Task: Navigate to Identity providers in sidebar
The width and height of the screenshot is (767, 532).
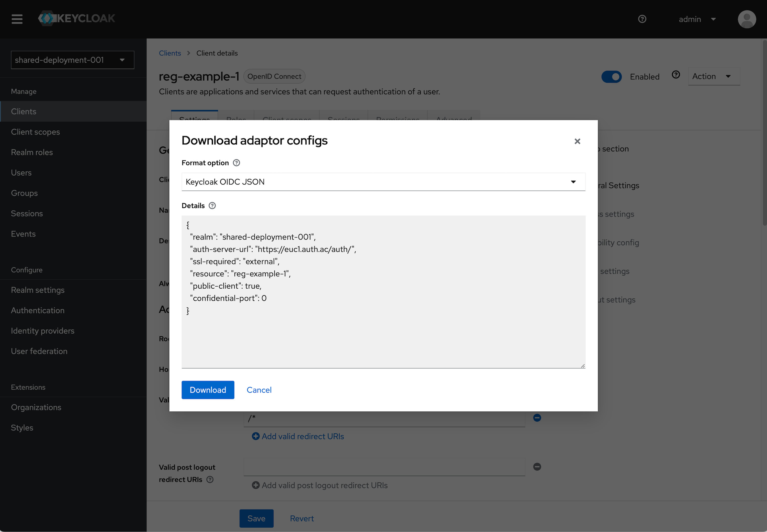Action: point(42,331)
